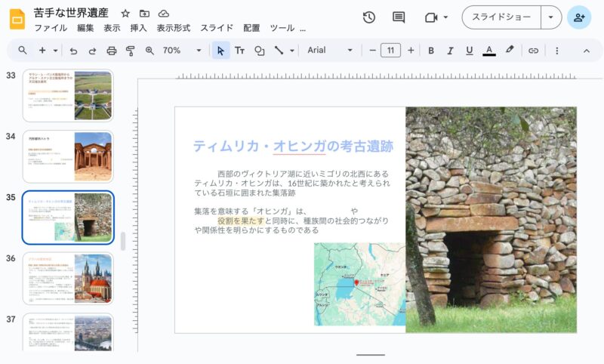Open version history clock icon
This screenshot has width=604, height=364.
tap(369, 17)
